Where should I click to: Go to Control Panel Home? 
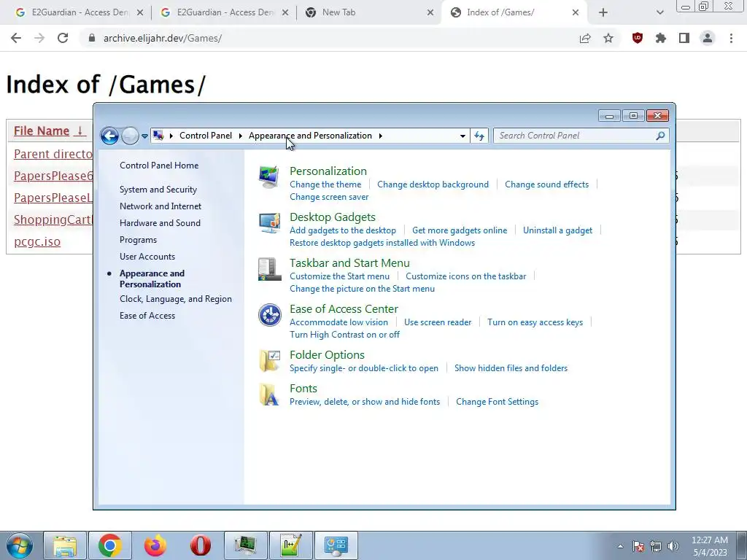(x=159, y=166)
